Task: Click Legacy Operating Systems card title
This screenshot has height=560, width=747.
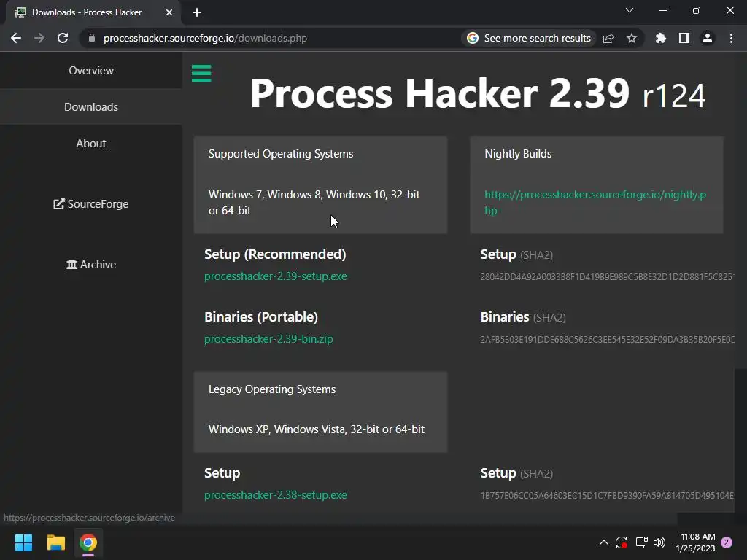Action: click(272, 389)
